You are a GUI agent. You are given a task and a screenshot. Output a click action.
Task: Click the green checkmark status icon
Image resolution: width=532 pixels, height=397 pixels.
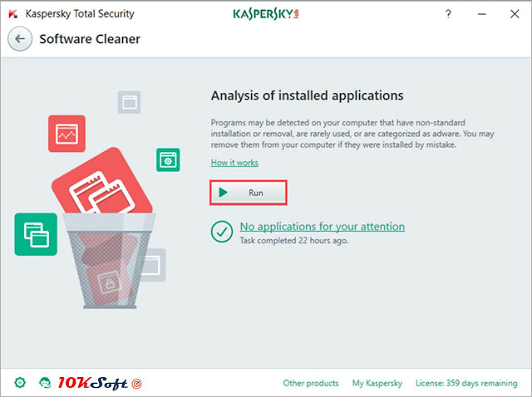tap(222, 232)
